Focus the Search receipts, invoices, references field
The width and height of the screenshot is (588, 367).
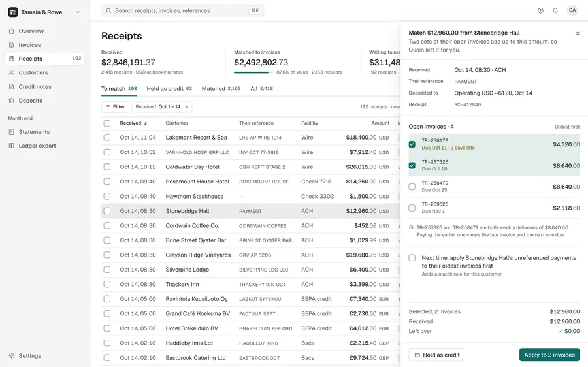[x=183, y=11]
